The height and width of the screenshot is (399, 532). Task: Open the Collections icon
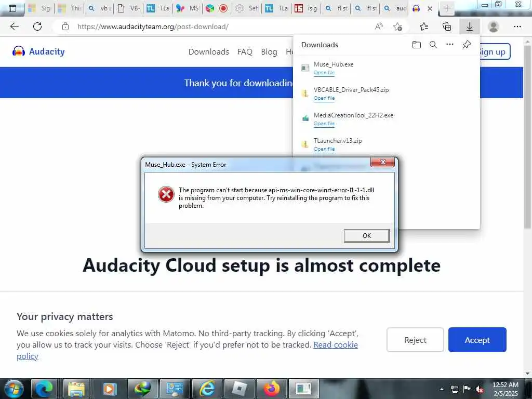[447, 26]
